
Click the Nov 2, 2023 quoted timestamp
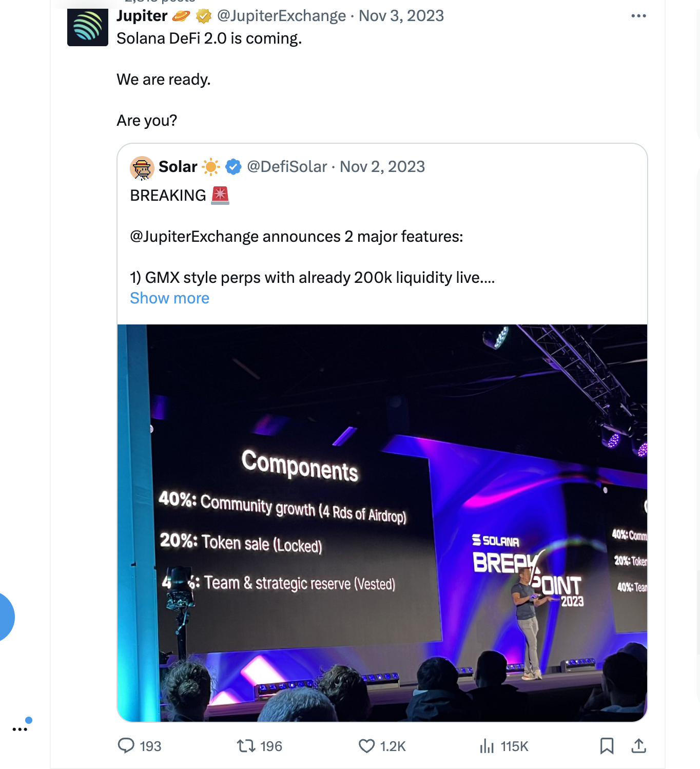(x=382, y=167)
